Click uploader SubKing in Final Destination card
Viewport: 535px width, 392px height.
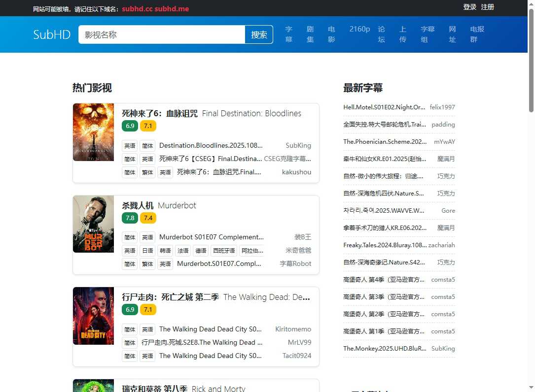[x=298, y=146]
